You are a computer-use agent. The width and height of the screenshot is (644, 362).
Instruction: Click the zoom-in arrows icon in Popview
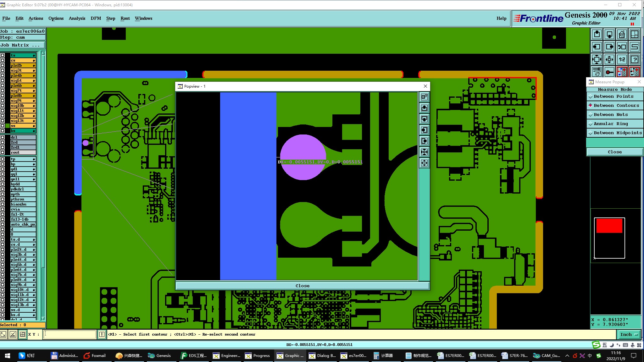(x=424, y=152)
